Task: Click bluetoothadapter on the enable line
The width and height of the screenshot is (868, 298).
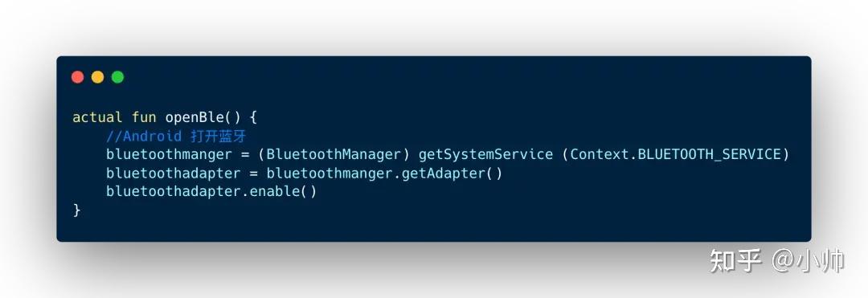Action: pyautogui.click(x=174, y=192)
